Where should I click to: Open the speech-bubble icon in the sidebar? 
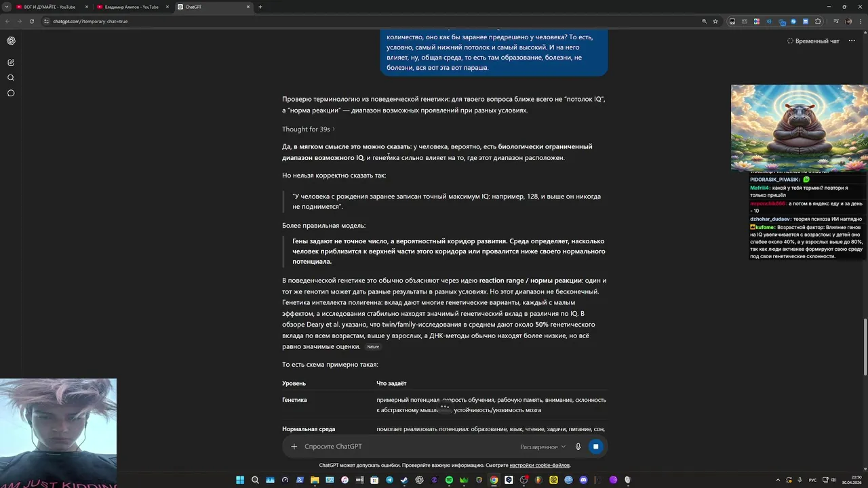(x=11, y=93)
